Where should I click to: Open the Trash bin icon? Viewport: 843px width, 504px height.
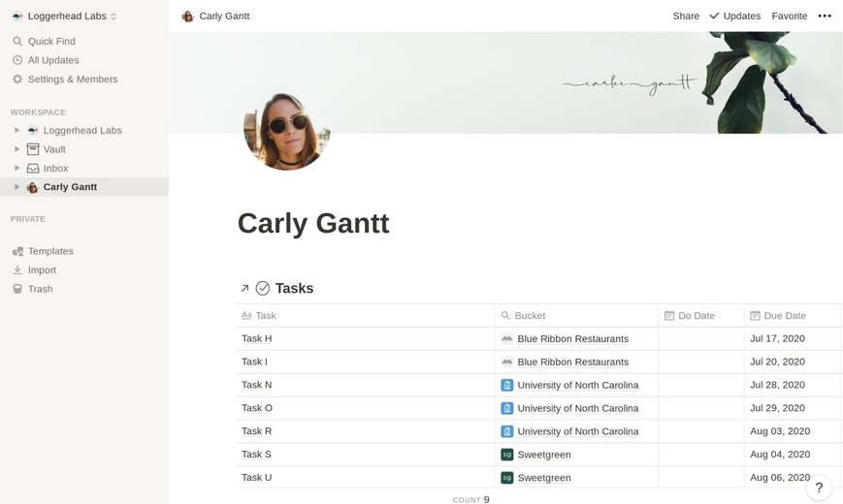pos(17,289)
